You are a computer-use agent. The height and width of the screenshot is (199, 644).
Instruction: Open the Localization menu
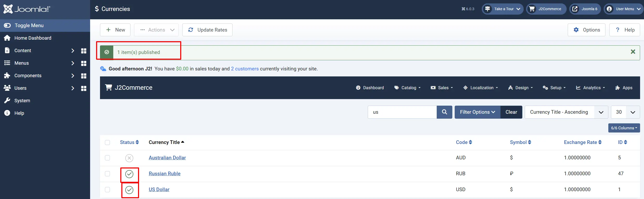481,88
